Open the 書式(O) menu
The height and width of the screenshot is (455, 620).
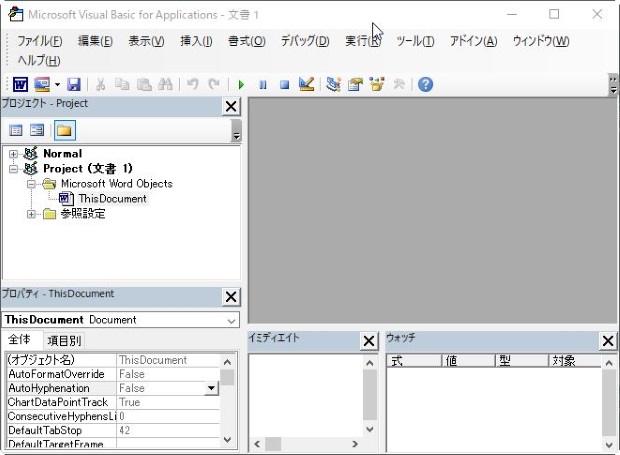click(x=247, y=41)
